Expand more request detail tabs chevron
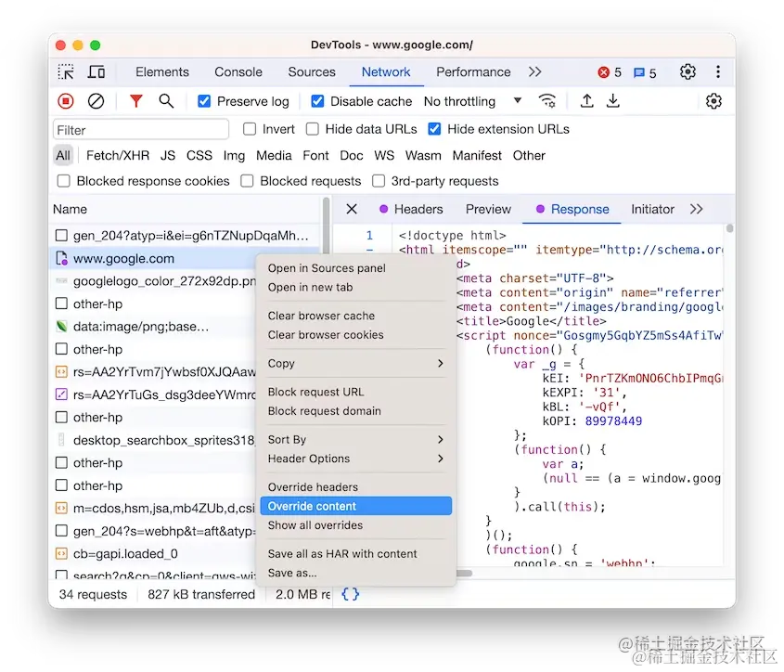 (696, 209)
